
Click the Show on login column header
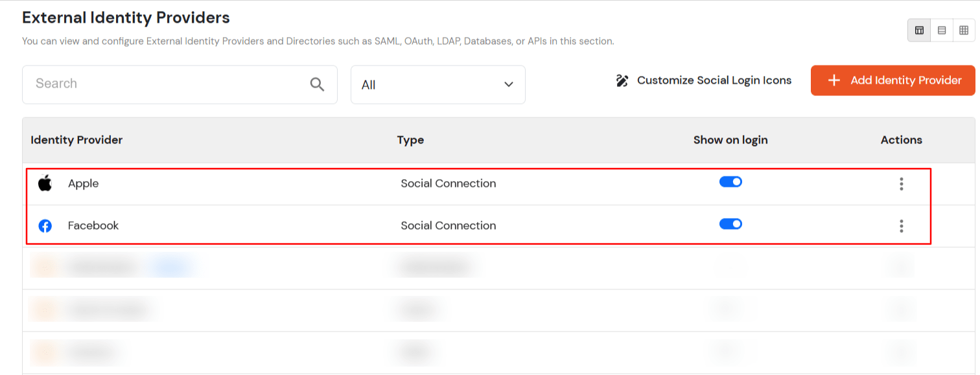click(730, 139)
